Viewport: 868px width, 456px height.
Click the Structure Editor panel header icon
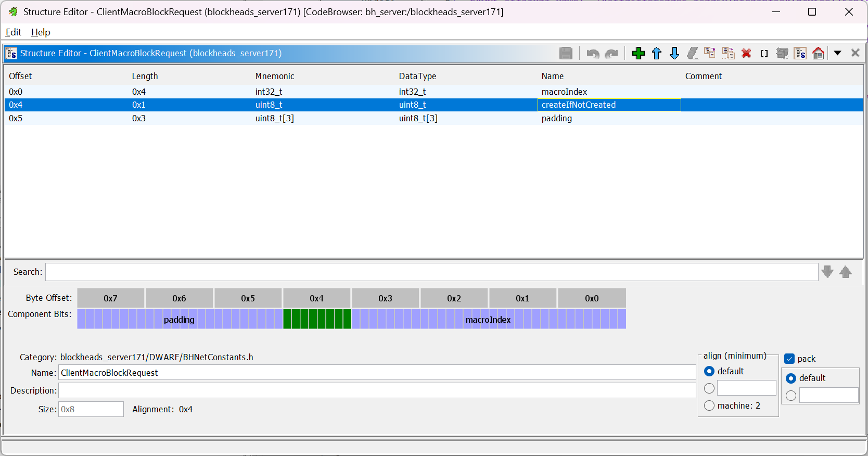[x=11, y=53]
